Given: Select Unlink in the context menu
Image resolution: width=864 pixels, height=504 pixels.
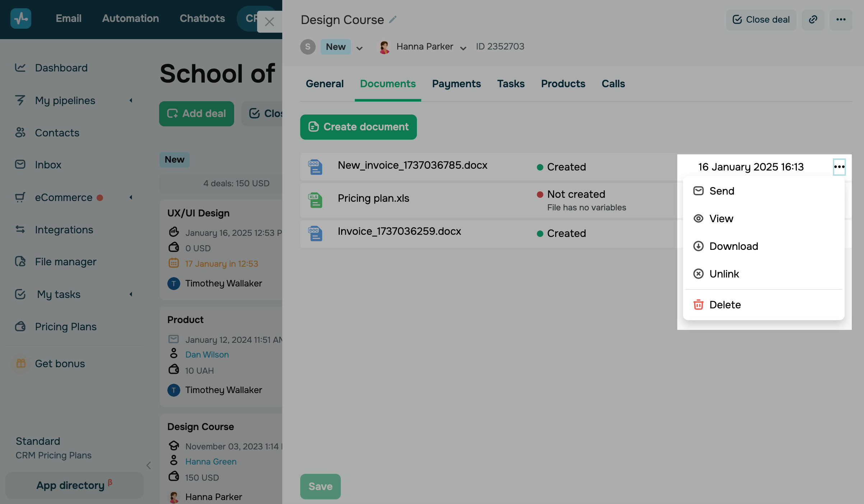Looking at the screenshot, I should (x=724, y=274).
